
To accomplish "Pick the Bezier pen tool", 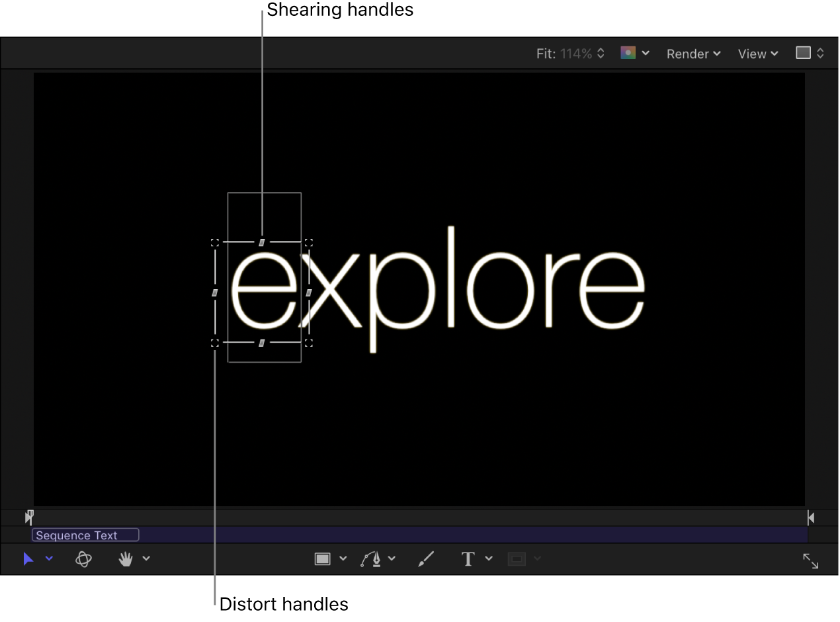I will point(372,559).
